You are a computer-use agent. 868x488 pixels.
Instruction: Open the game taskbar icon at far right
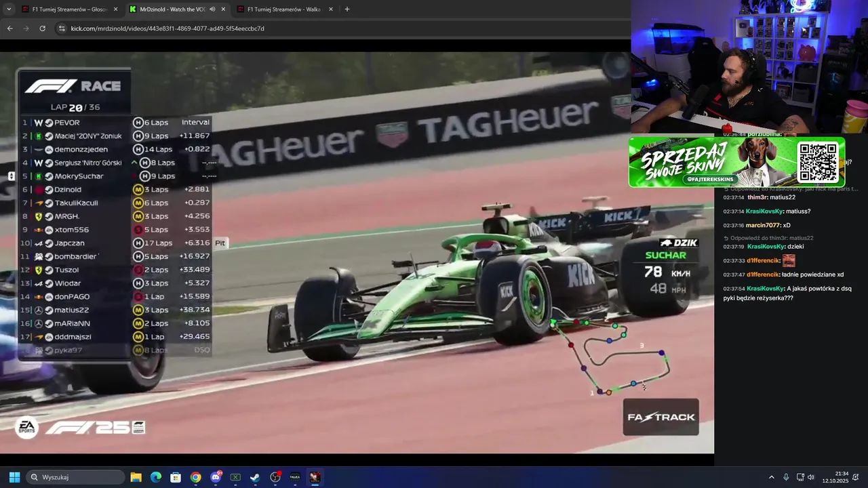pyautogui.click(x=315, y=477)
